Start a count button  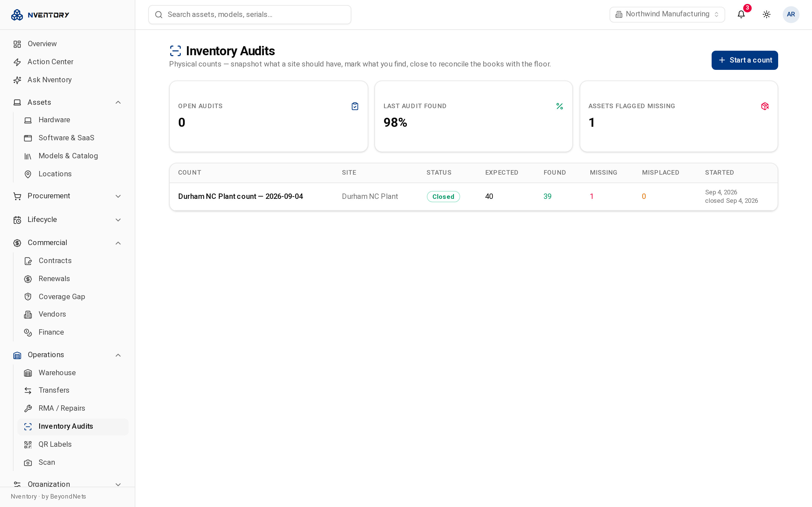coord(745,60)
